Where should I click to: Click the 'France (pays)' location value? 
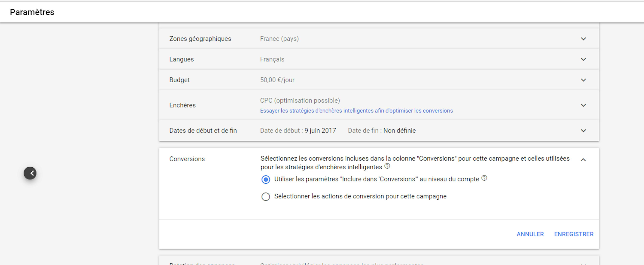[279, 39]
